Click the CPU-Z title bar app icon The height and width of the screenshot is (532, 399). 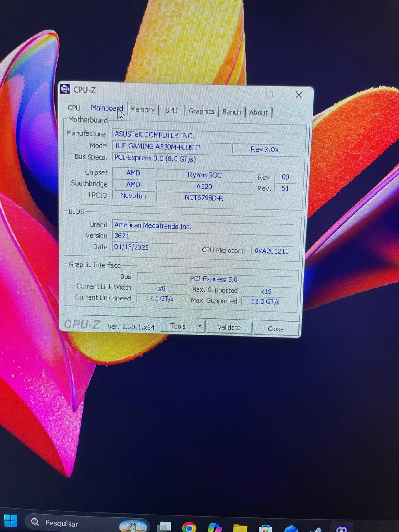click(65, 89)
